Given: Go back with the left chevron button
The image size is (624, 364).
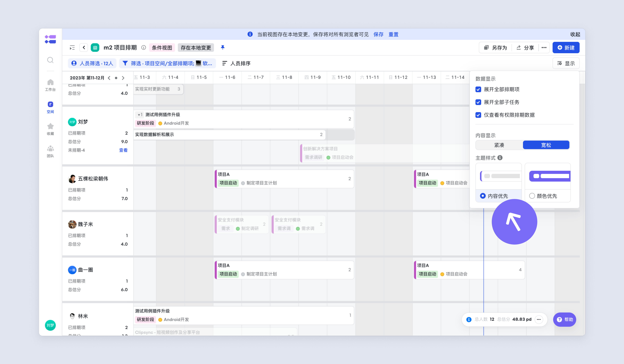Looking at the screenshot, I should [84, 48].
